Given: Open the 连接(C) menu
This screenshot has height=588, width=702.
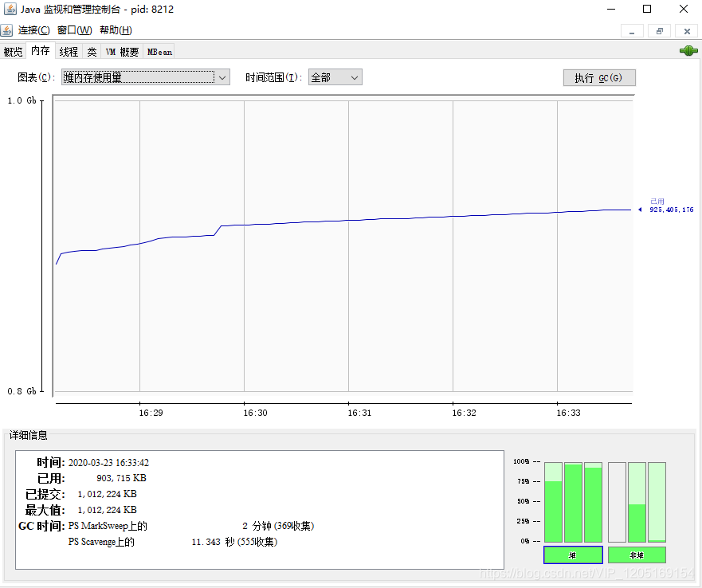Looking at the screenshot, I should click(x=33, y=30).
